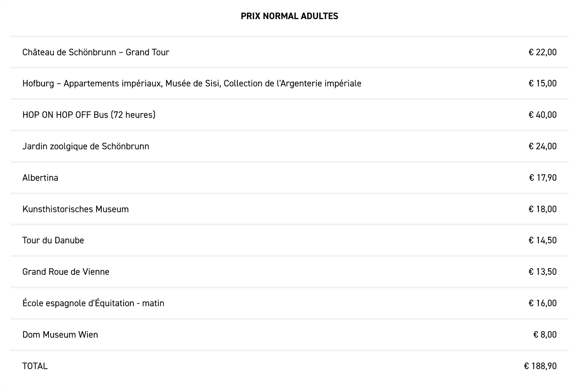
Task: Click the € 40,00 bus price
Action: pos(542,115)
